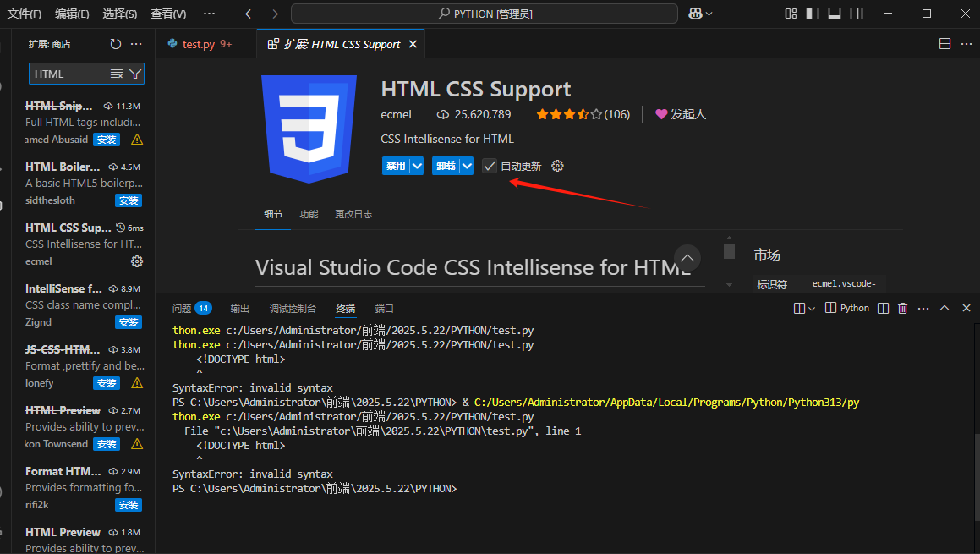This screenshot has width=980, height=554.
Task: Open extension search filter options
Action: tap(135, 74)
